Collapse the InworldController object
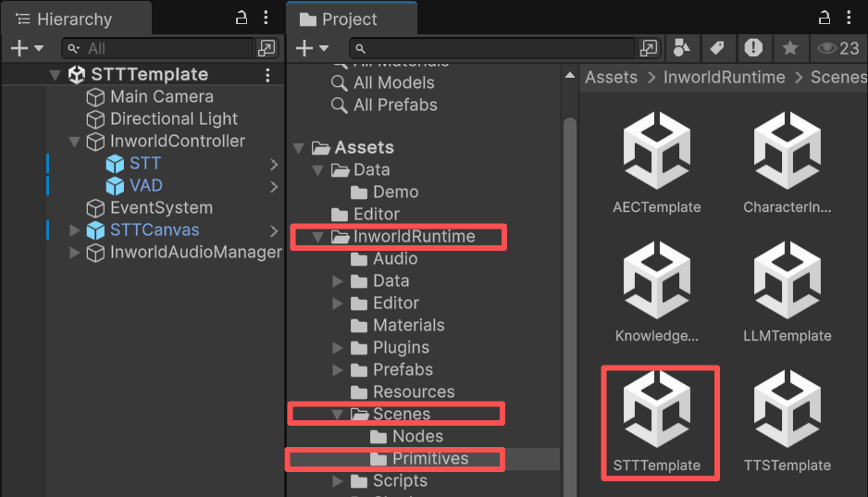This screenshot has width=868, height=497. [75, 142]
